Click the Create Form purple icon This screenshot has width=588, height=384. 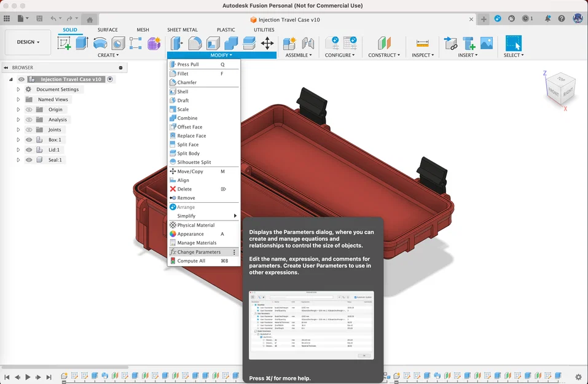coord(154,43)
